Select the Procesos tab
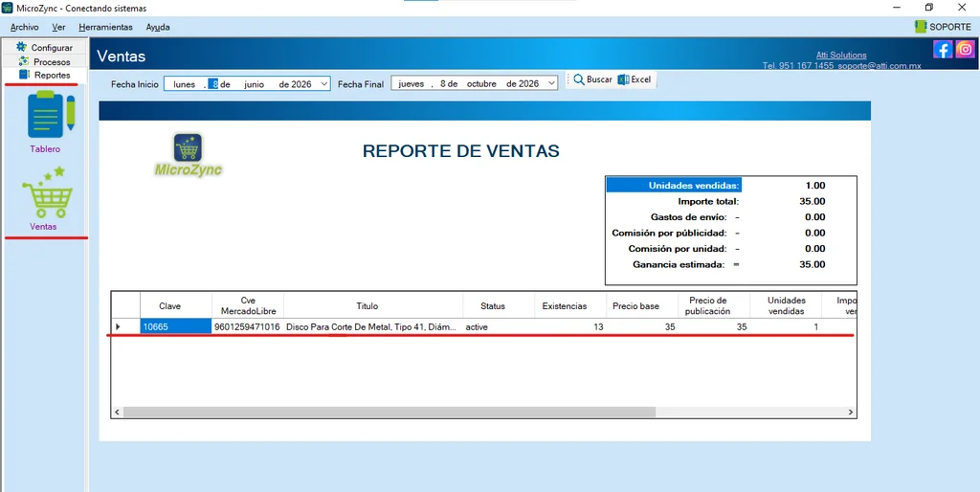 (44, 61)
